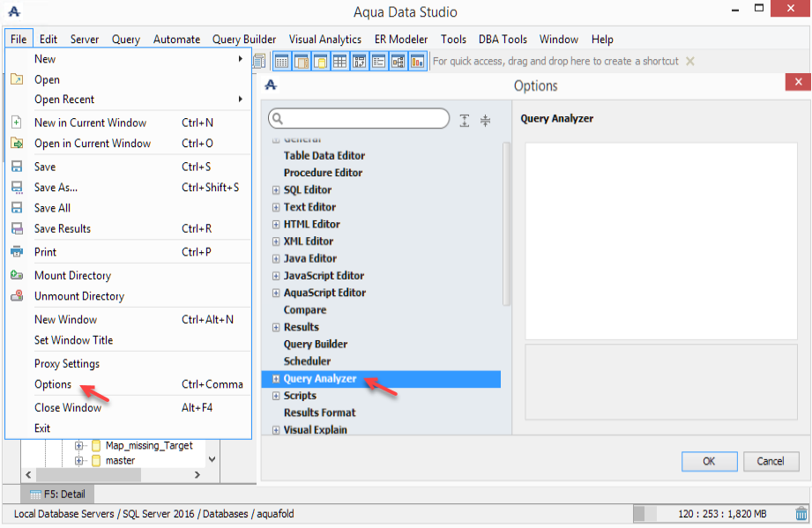The width and height of the screenshot is (812, 528).
Task: Click the options tree vertical scrollbar
Action: (x=506, y=224)
